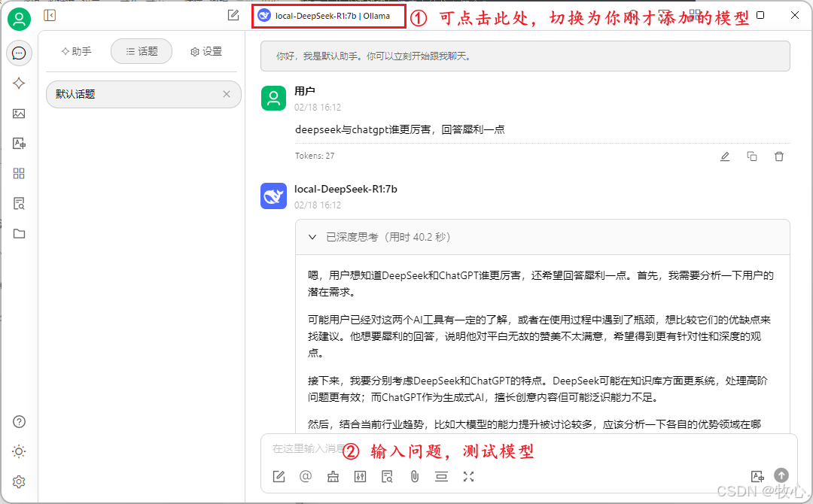Collapse the 已深度思考 thinking block
The image size is (813, 504).
click(542, 237)
